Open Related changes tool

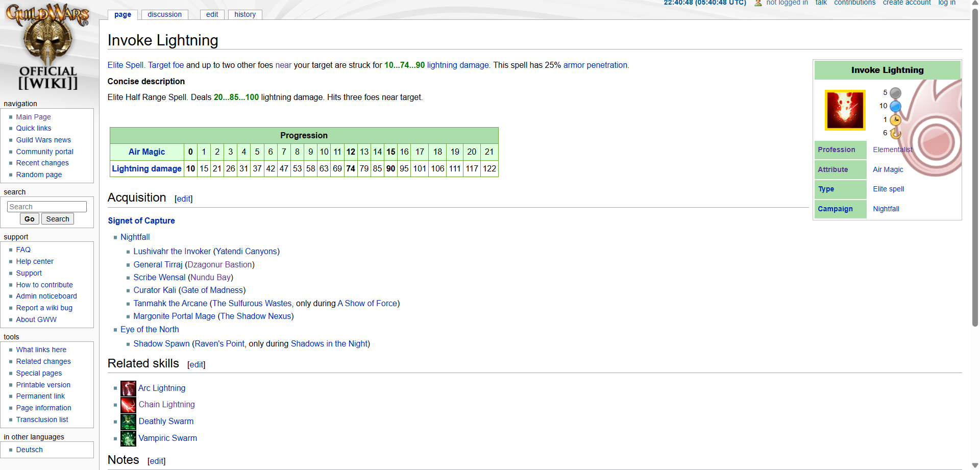click(x=43, y=361)
